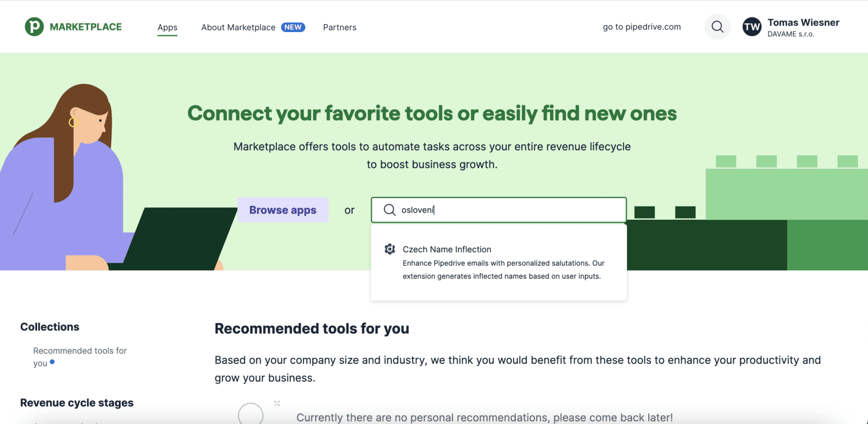Image resolution: width=868 pixels, height=424 pixels.
Task: Switch to the Apps tab
Action: point(167,27)
